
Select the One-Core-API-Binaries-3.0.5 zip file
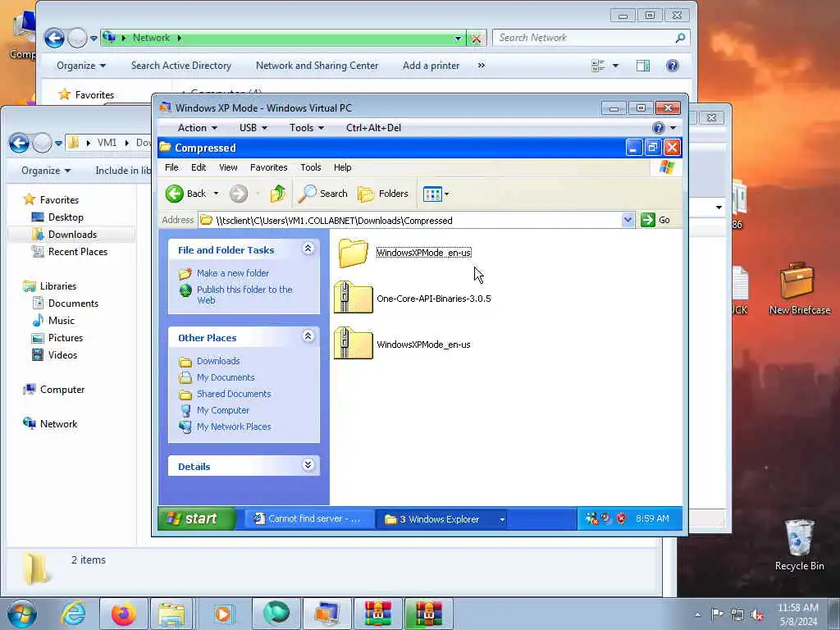click(413, 299)
